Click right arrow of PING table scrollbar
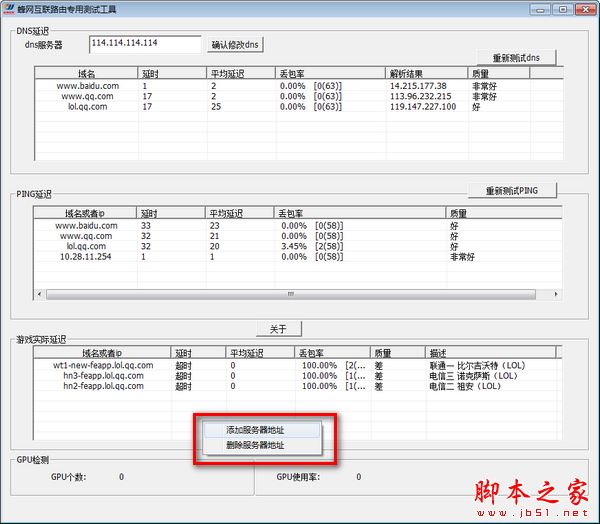The width and height of the screenshot is (600, 524). (x=556, y=294)
